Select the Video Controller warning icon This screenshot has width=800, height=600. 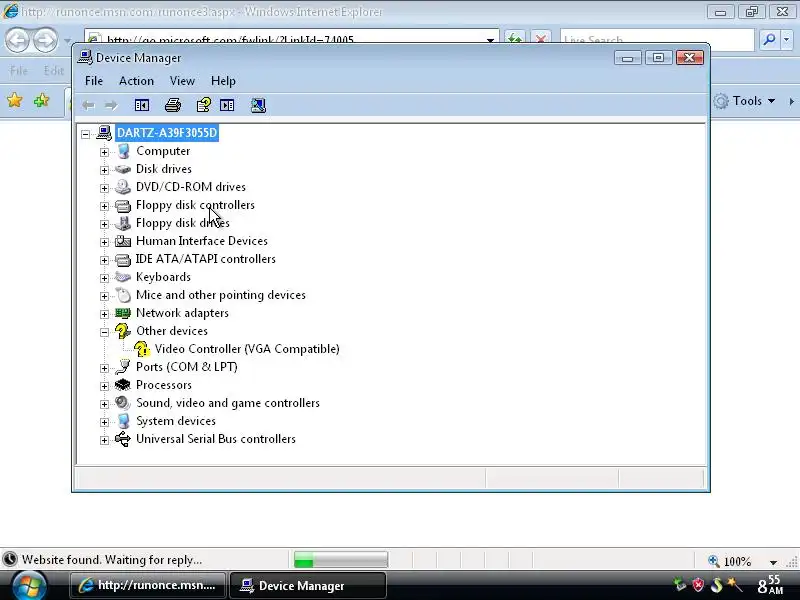(x=142, y=349)
